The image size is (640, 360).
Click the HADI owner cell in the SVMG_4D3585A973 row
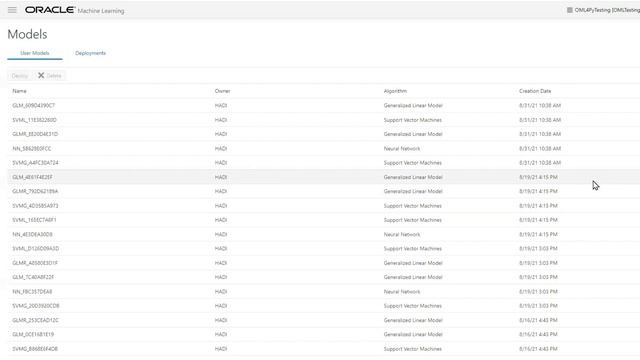pyautogui.click(x=221, y=206)
